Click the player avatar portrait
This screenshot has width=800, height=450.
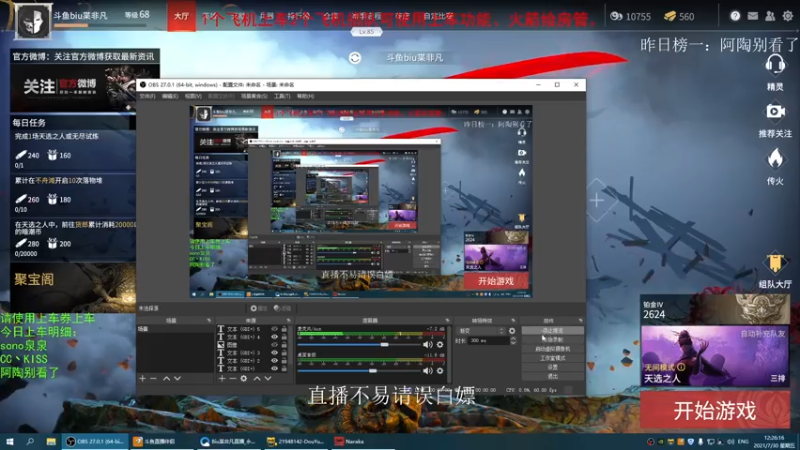[x=33, y=21]
